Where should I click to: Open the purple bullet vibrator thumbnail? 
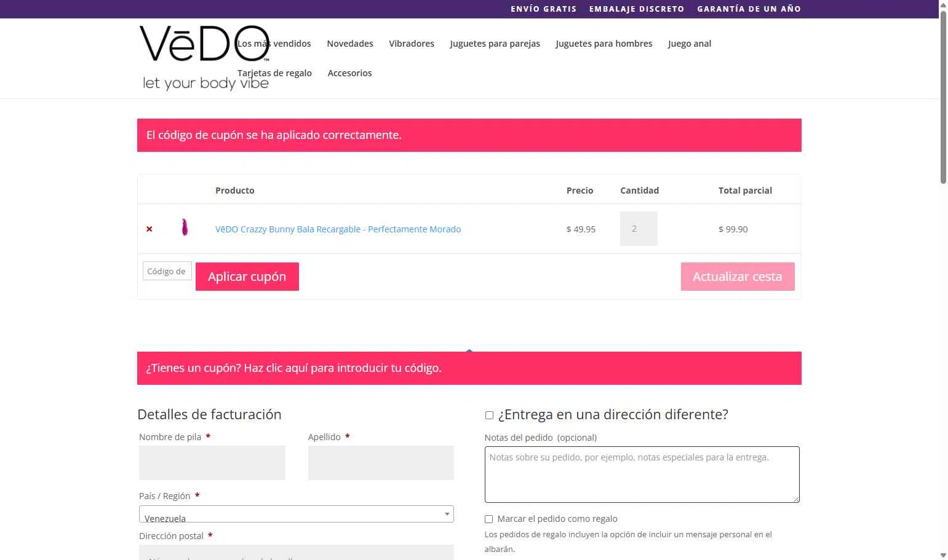(185, 227)
